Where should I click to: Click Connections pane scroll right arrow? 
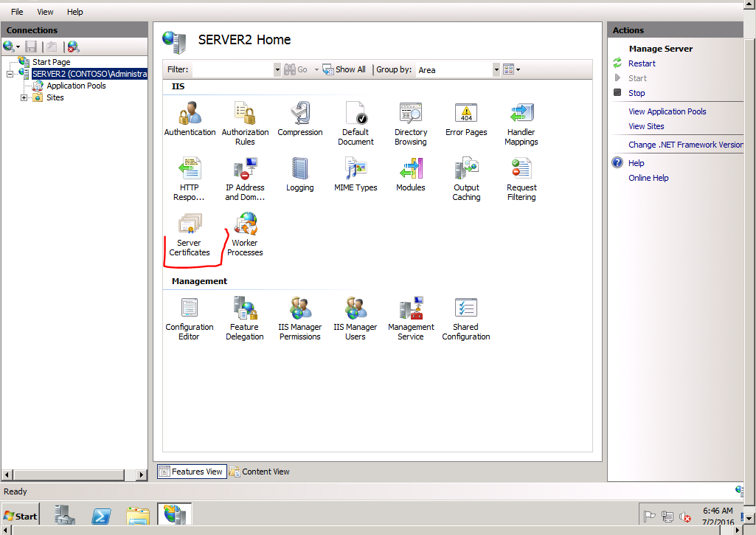pyautogui.click(x=142, y=474)
